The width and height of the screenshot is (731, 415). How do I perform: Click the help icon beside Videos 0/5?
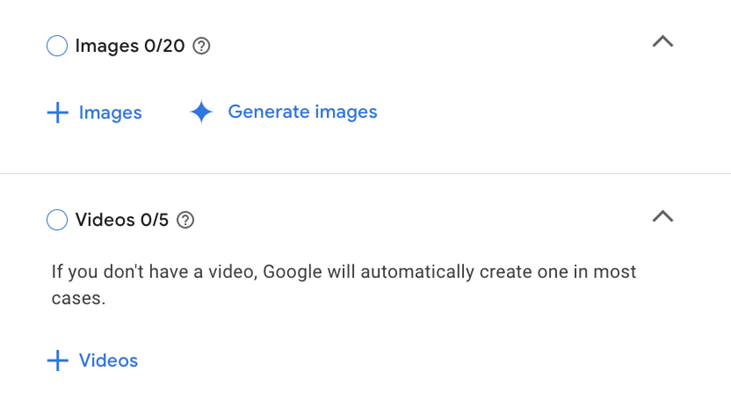pos(185,220)
